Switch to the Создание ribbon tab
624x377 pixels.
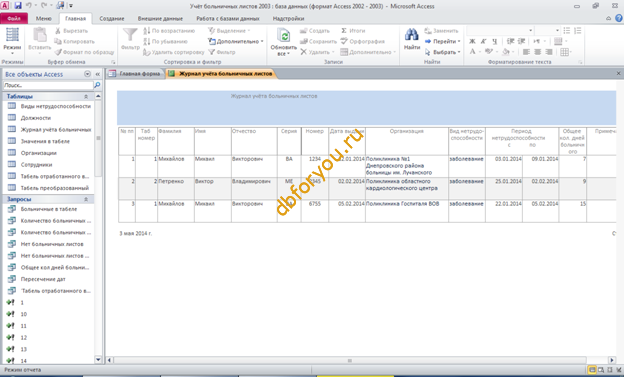click(111, 18)
